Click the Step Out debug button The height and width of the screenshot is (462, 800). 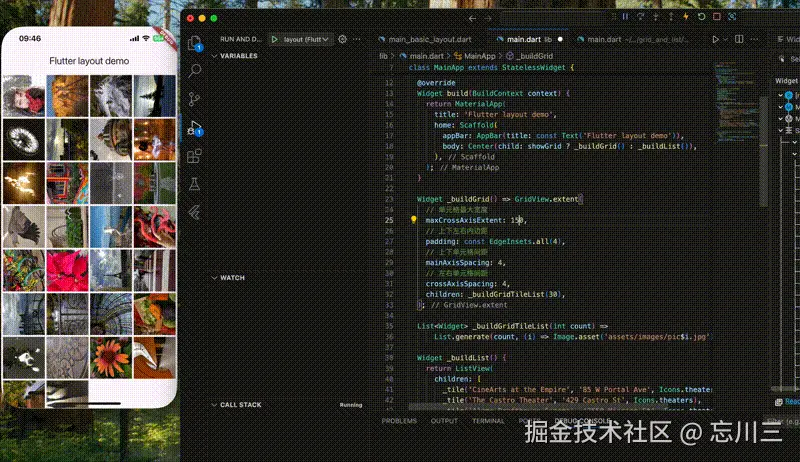671,17
